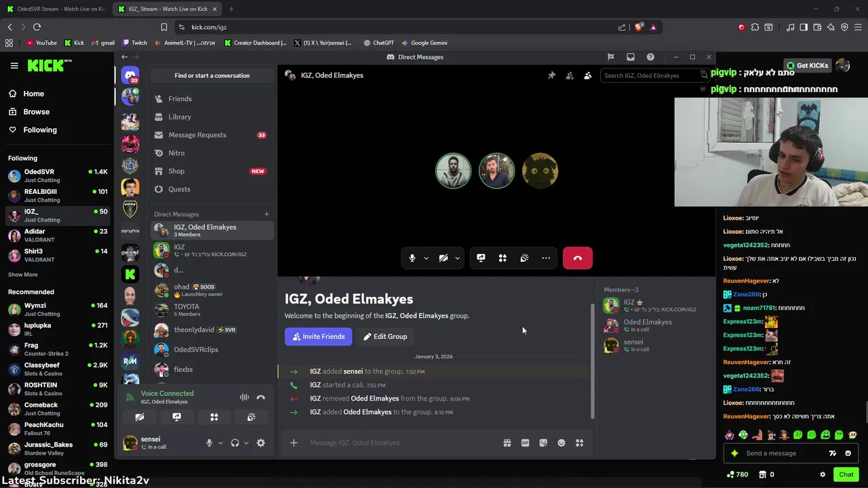The height and width of the screenshot is (488, 868).
Task: Open Kick chat settings gear
Action: click(x=823, y=474)
